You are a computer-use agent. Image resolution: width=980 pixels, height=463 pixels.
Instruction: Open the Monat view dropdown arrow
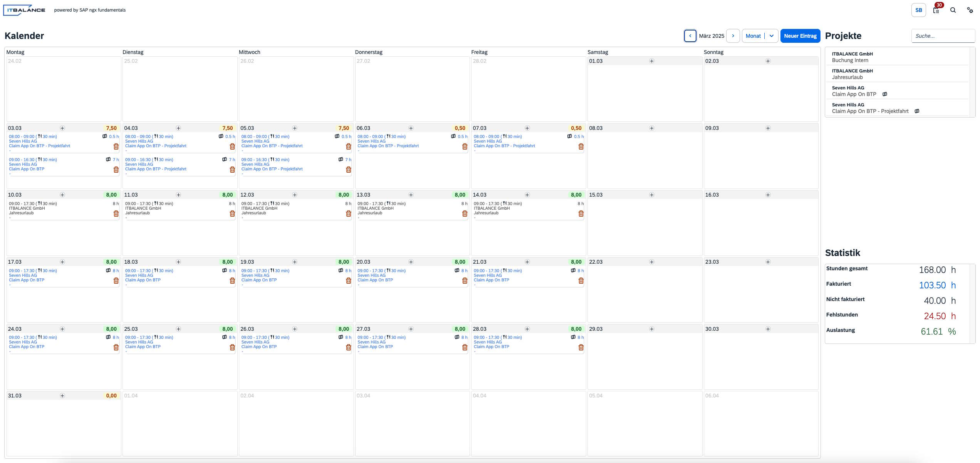(772, 36)
